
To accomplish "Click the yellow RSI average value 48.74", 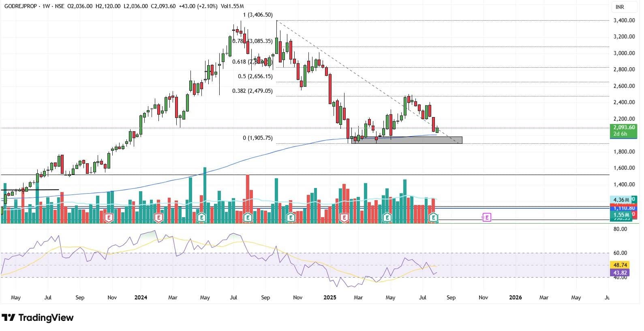I will click(620, 265).
